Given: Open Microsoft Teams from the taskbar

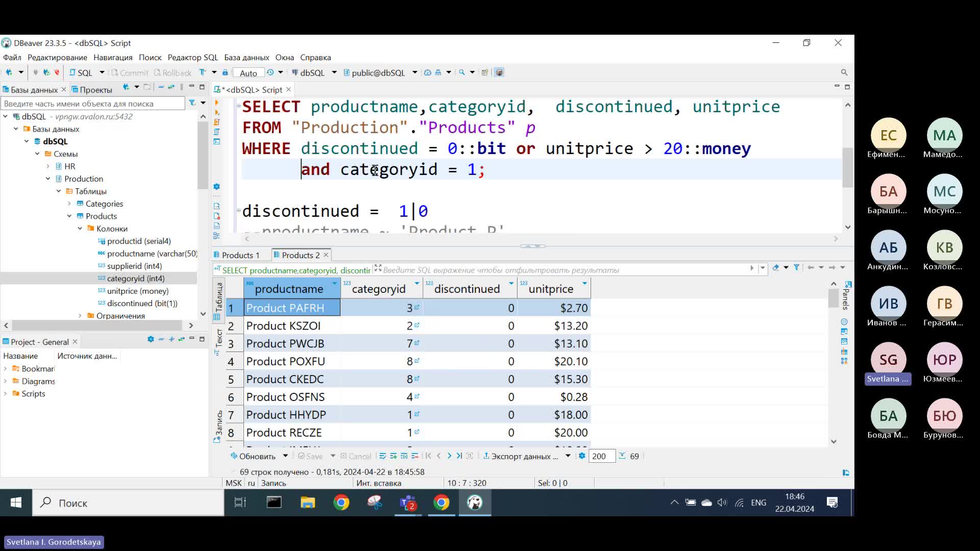Looking at the screenshot, I should [x=408, y=503].
